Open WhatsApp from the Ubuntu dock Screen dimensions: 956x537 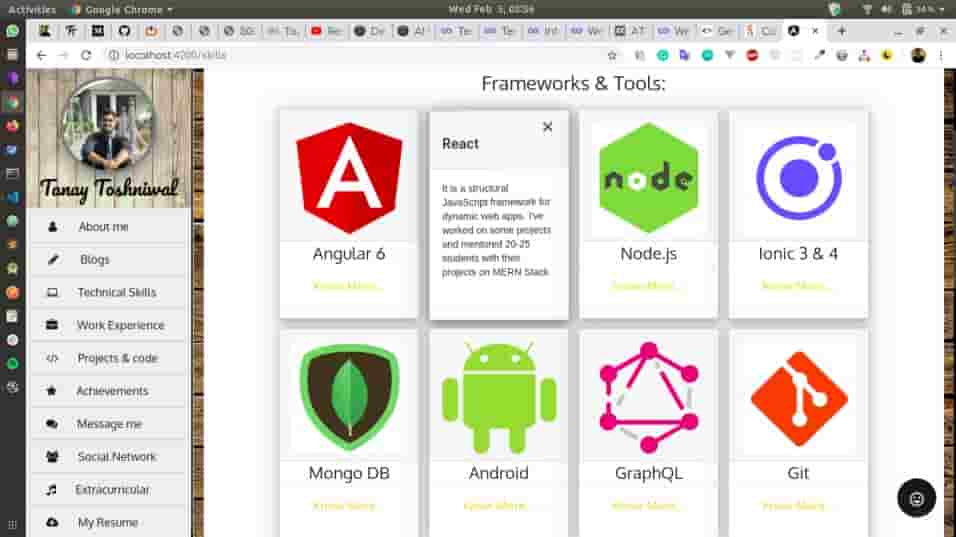(12, 31)
